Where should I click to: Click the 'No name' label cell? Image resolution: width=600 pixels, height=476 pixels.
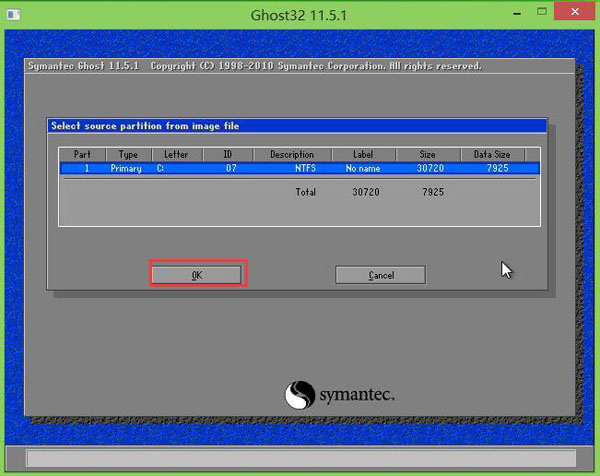(363, 168)
